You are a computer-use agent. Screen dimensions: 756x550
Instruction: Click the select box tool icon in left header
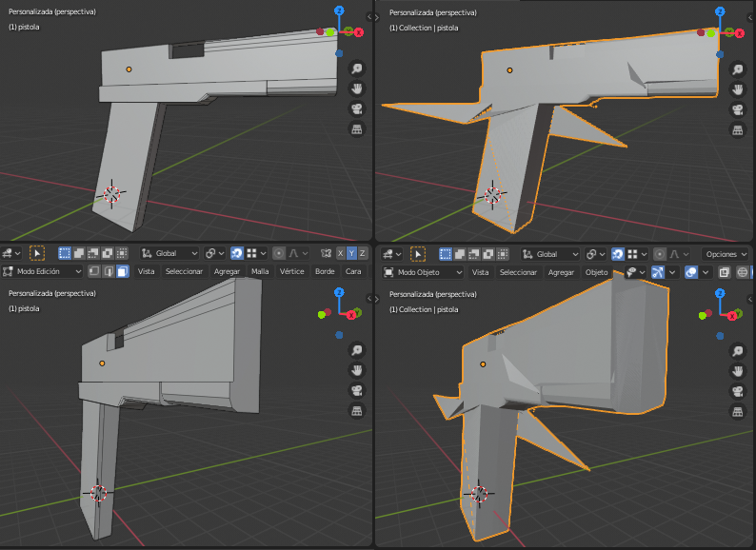click(x=37, y=253)
